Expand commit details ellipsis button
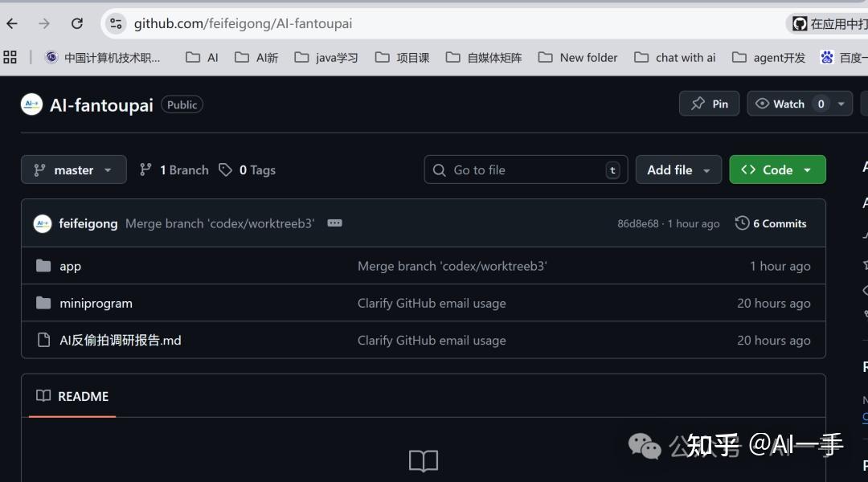Viewport: 868px width, 482px height. click(x=334, y=223)
